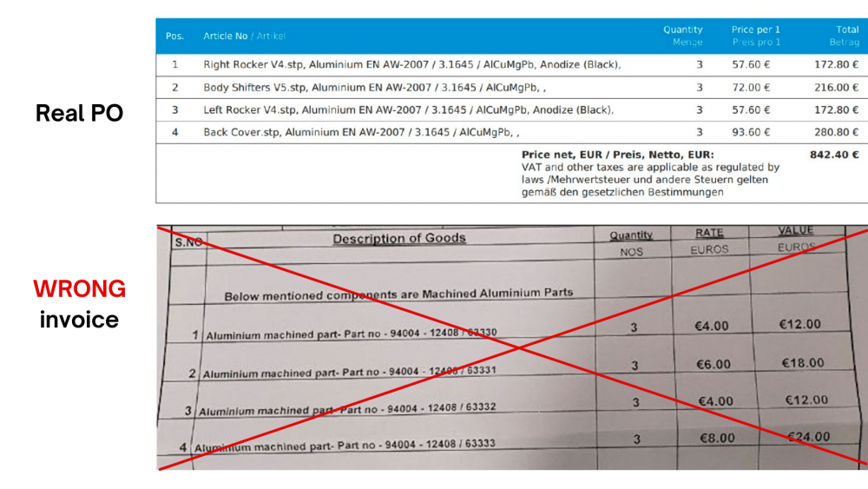
Task: Click the 'S.NO' invoice header
Action: 188,242
